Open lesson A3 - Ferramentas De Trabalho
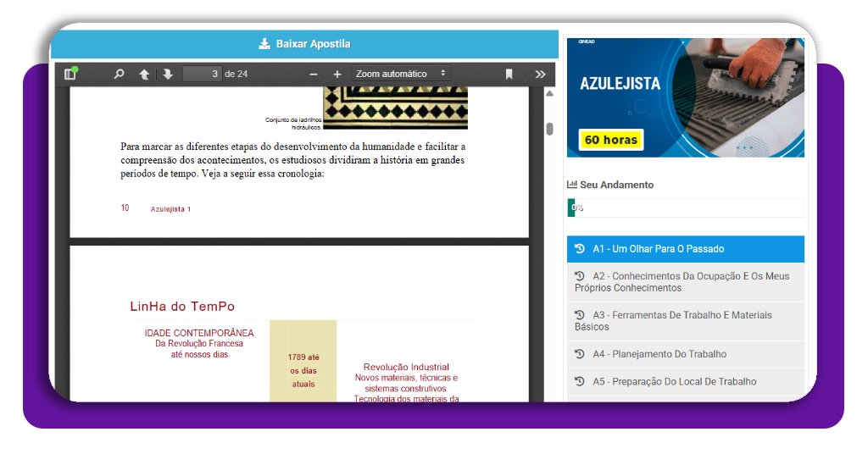The image size is (868, 454). tap(685, 321)
